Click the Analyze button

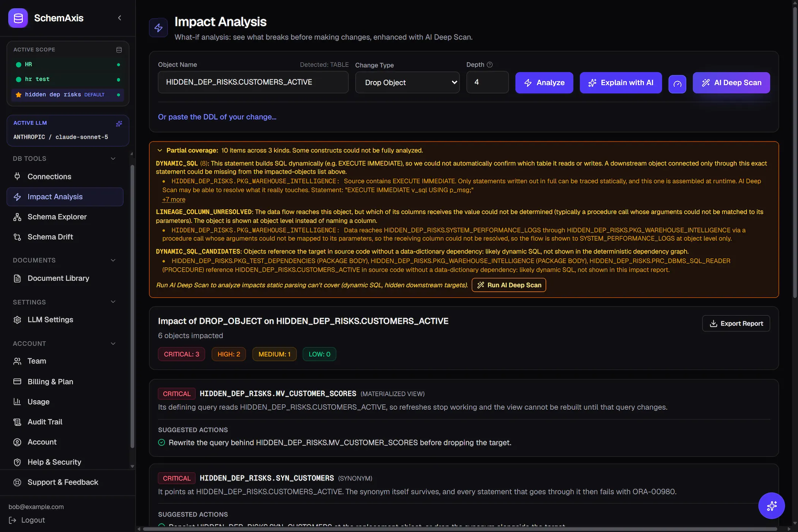click(544, 82)
